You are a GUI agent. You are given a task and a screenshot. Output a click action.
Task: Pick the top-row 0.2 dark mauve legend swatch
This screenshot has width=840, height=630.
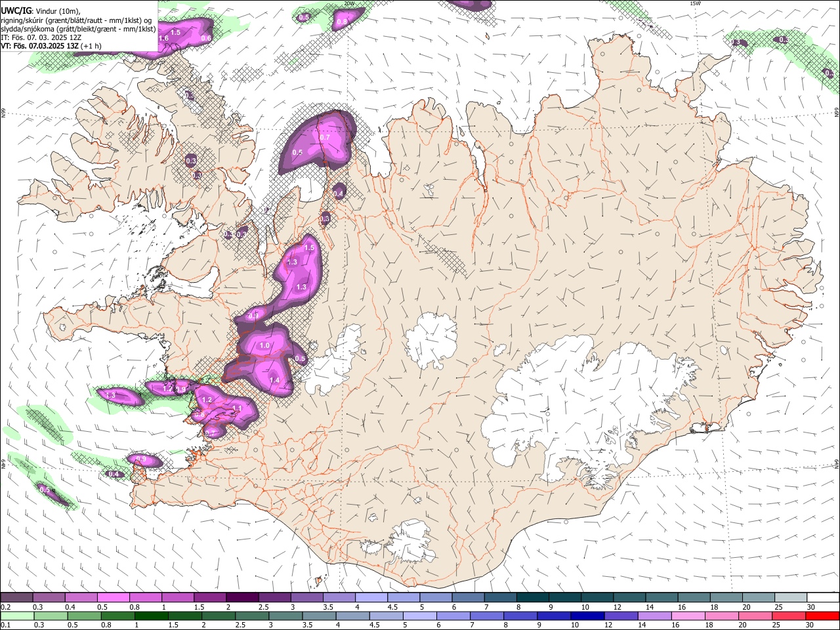(x=16, y=598)
